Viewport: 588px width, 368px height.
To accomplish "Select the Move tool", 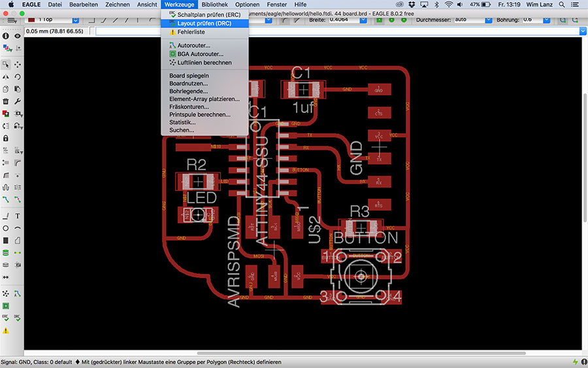I will (18, 65).
